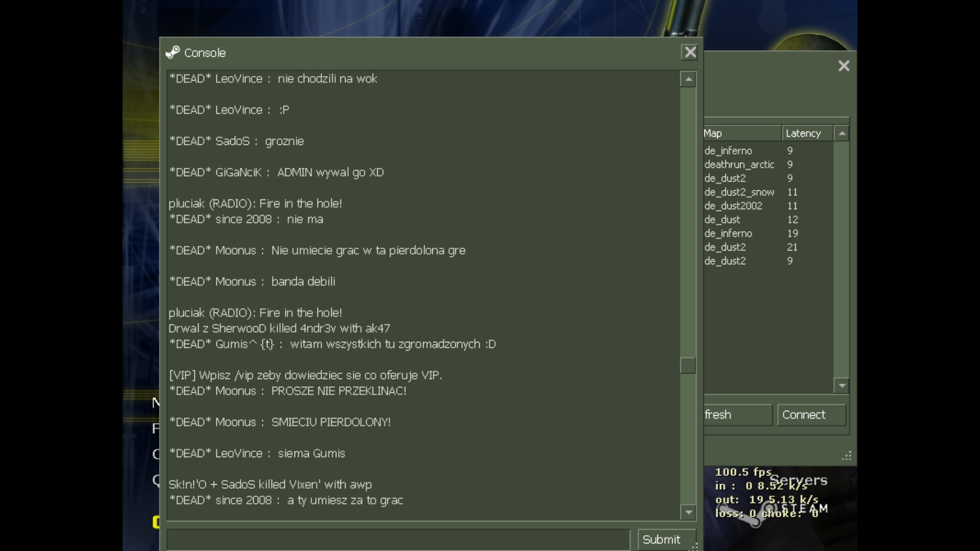
Task: Select the de_dust2_snow server row
Action: tap(739, 192)
